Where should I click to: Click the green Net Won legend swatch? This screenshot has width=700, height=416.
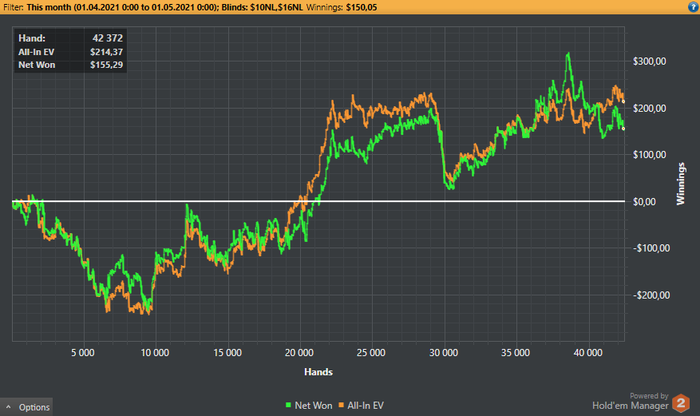pyautogui.click(x=288, y=405)
